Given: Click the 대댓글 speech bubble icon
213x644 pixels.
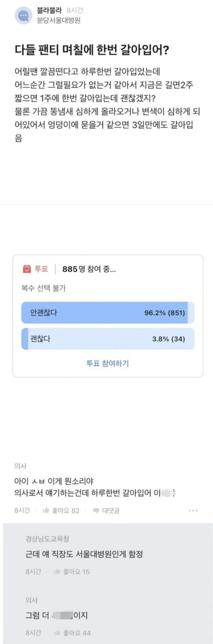Looking at the screenshot, I should click(96, 511).
